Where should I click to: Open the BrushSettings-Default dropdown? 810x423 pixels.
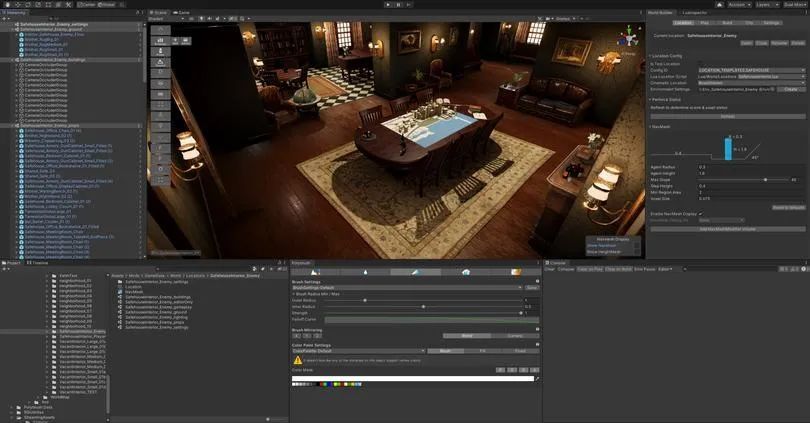pos(407,288)
